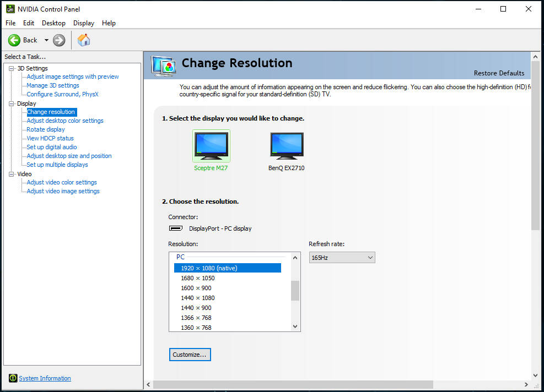Open Manage 3D settings
The height and width of the screenshot is (392, 544).
(53, 85)
